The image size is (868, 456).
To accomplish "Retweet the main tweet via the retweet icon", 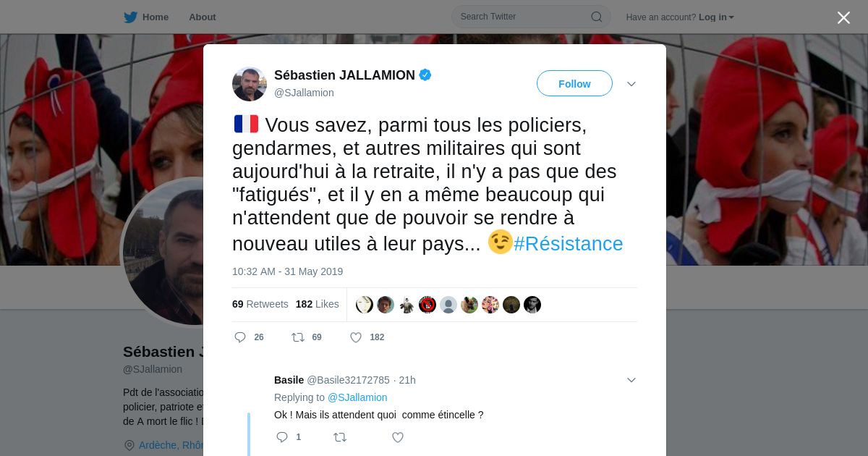I will click(x=297, y=337).
